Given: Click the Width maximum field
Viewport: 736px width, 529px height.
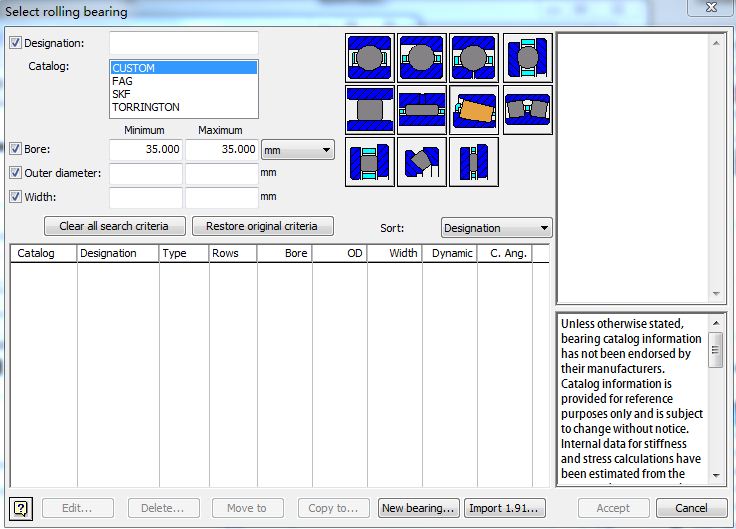Looking at the screenshot, I should coord(222,198).
